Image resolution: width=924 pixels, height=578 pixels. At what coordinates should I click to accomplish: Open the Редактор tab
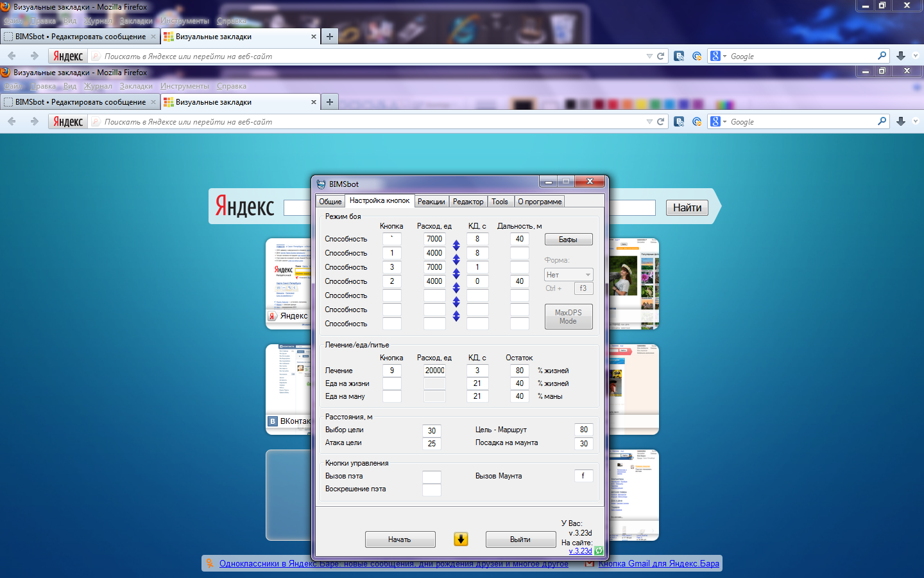coord(468,202)
